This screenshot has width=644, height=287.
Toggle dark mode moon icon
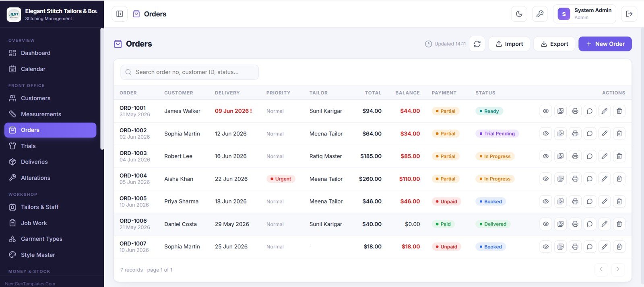point(519,14)
